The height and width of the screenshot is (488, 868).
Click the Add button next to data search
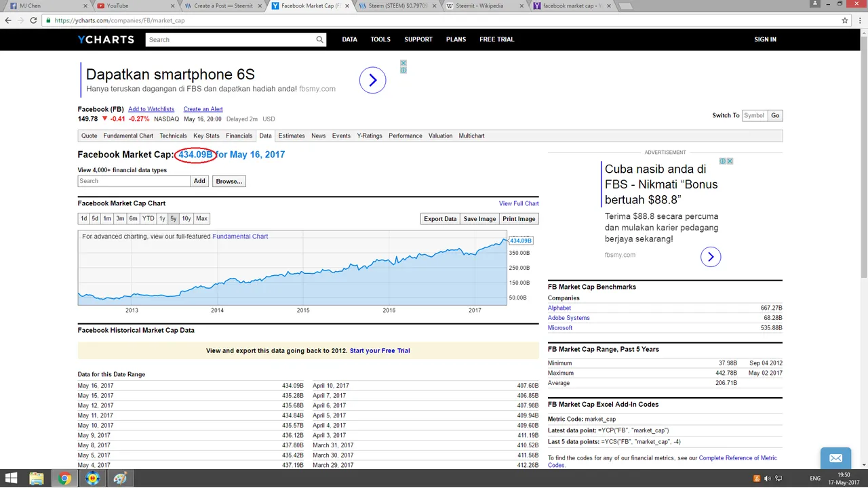coord(199,181)
